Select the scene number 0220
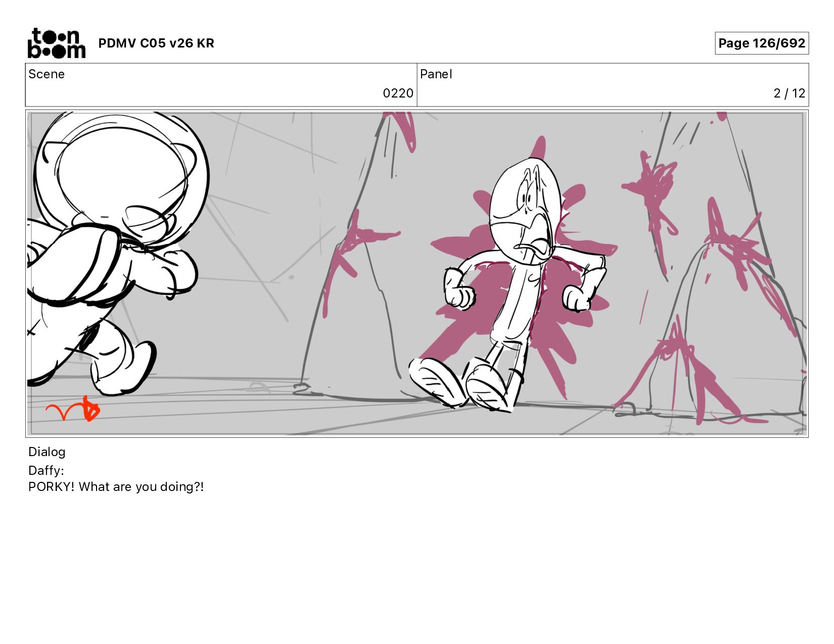This screenshot has width=834, height=644. click(x=398, y=93)
